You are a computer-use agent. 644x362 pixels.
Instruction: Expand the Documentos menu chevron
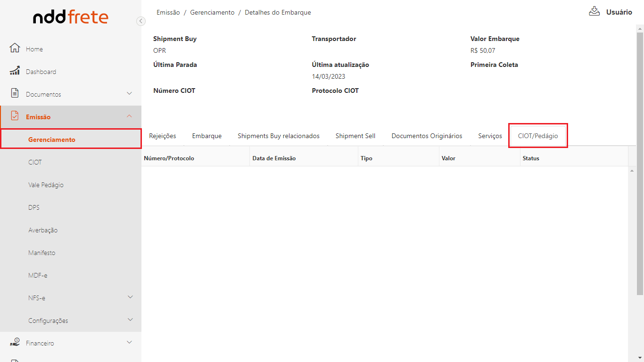click(x=130, y=93)
